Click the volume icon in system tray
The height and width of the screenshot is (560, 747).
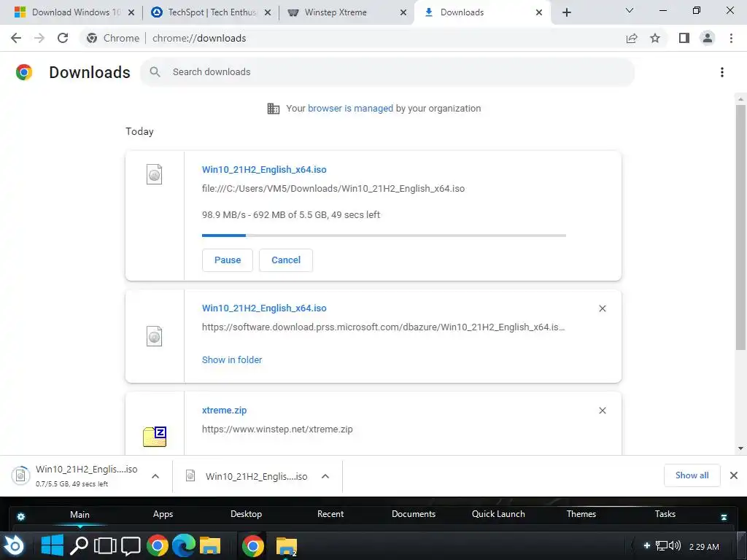pyautogui.click(x=675, y=546)
